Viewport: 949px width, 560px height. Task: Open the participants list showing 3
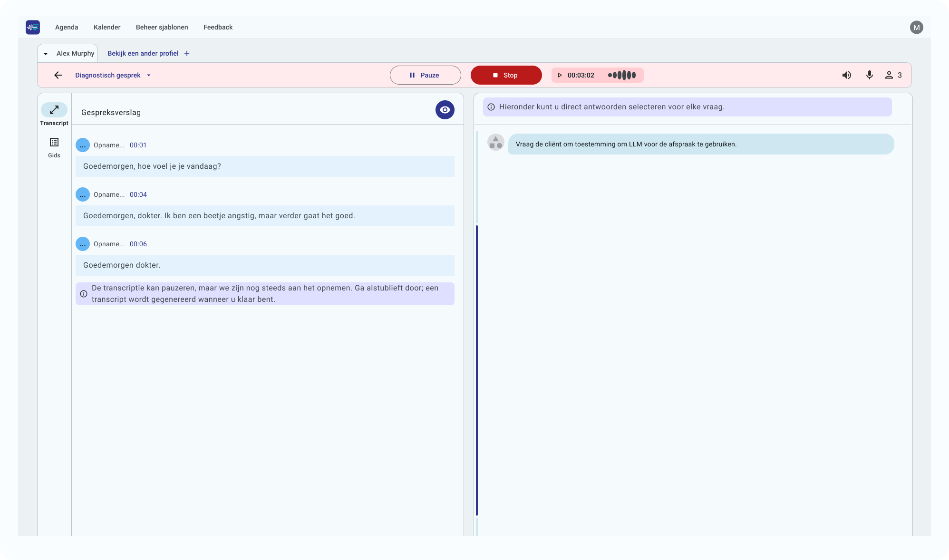pos(892,75)
